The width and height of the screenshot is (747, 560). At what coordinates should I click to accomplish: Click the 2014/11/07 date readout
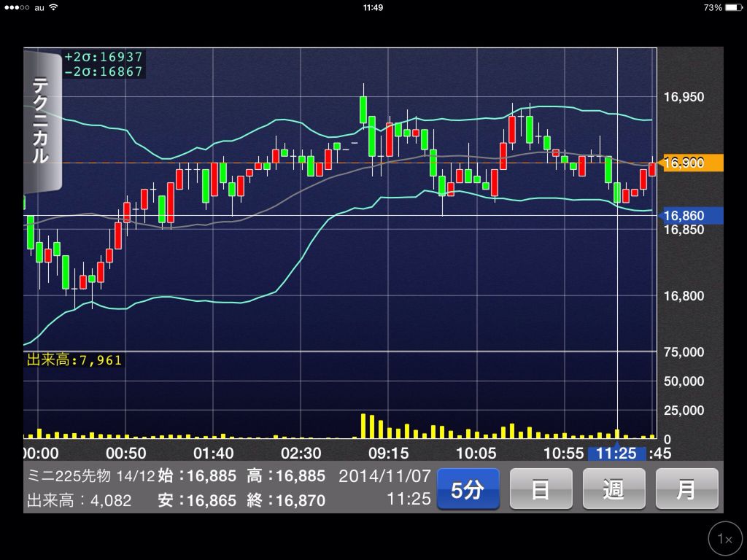[384, 475]
